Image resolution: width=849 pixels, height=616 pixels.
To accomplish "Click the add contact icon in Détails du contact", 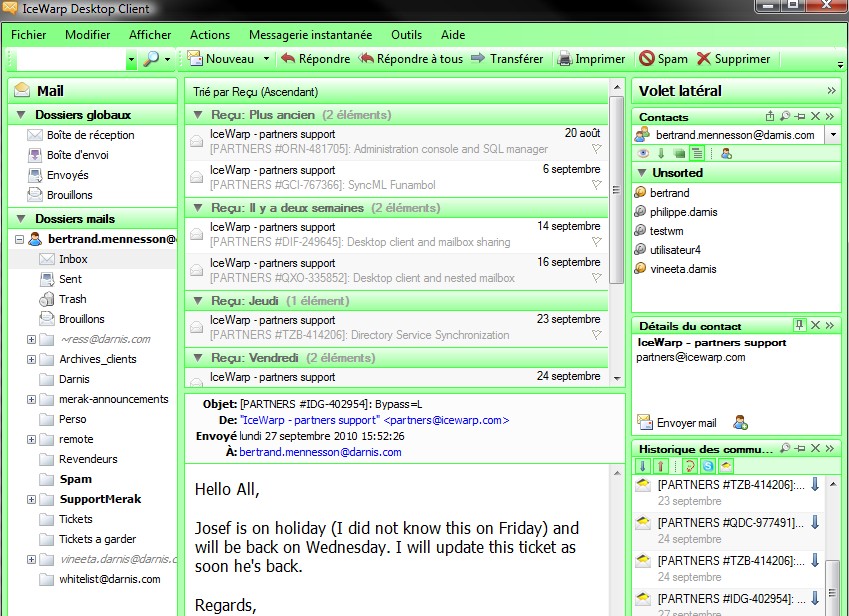I will tap(741, 422).
